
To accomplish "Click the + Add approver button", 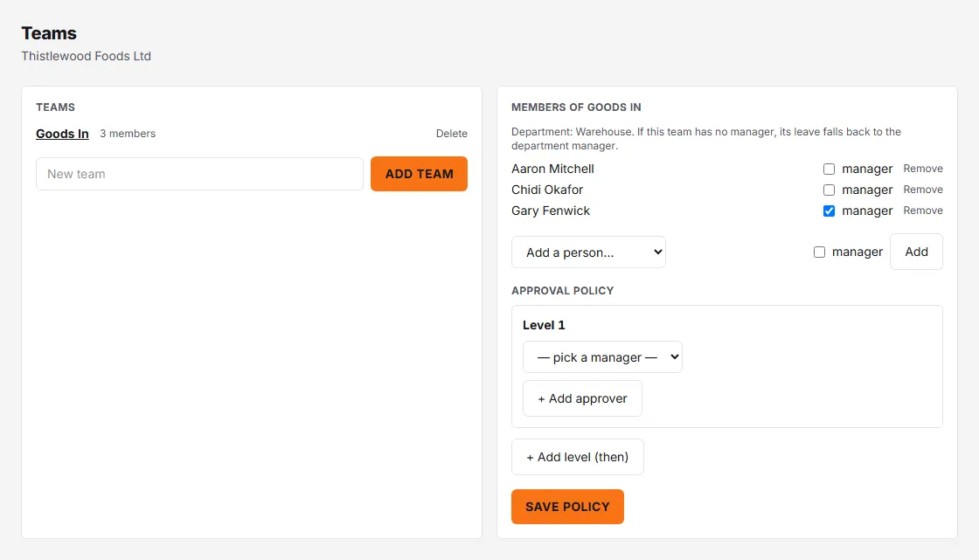I will [x=582, y=398].
